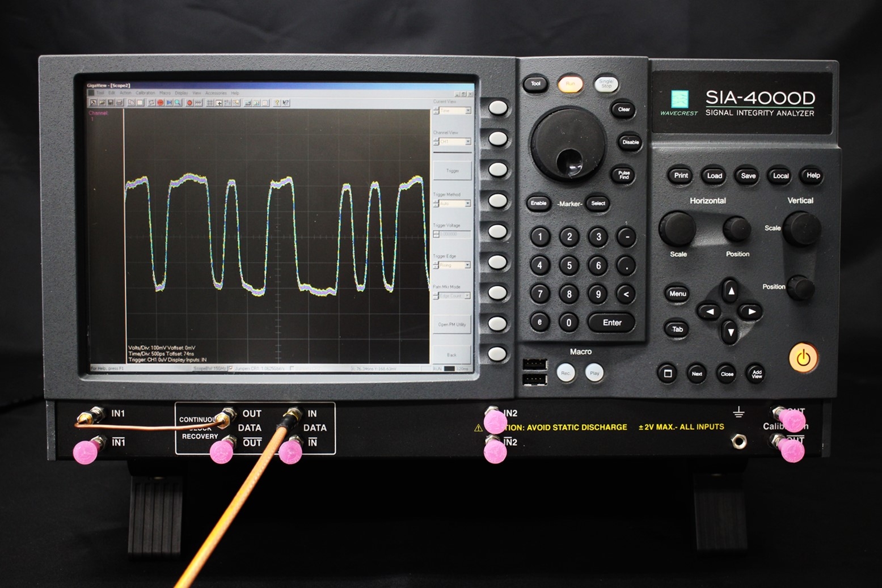Viewport: 882px width, 588px height.
Task: Click the grid icon in GigaView toolbar
Action: [x=210, y=103]
